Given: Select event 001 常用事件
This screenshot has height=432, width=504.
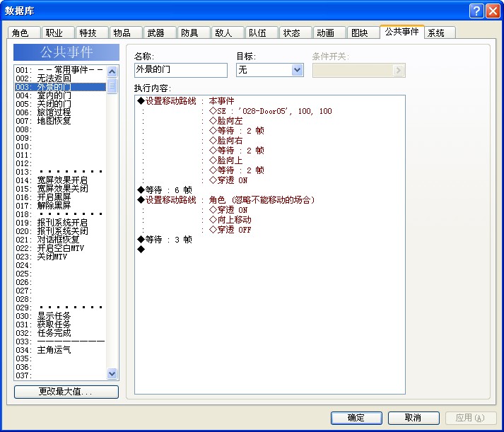Looking at the screenshot, I should [x=60, y=70].
